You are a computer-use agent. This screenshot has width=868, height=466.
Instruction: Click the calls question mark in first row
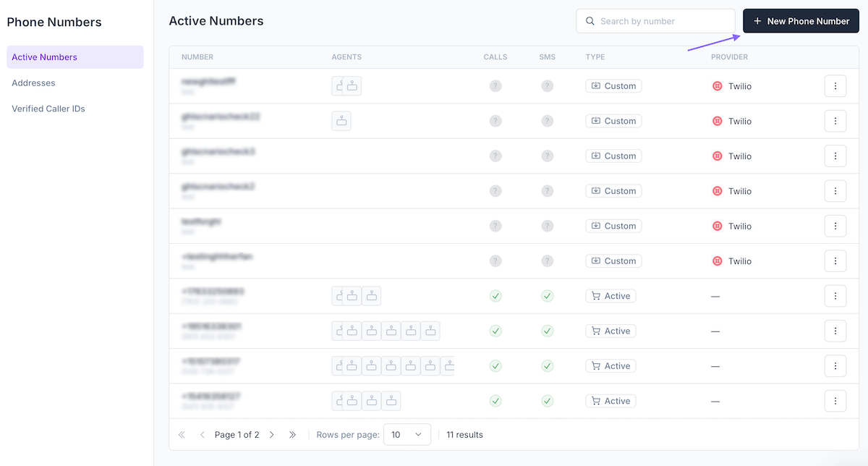click(x=495, y=86)
